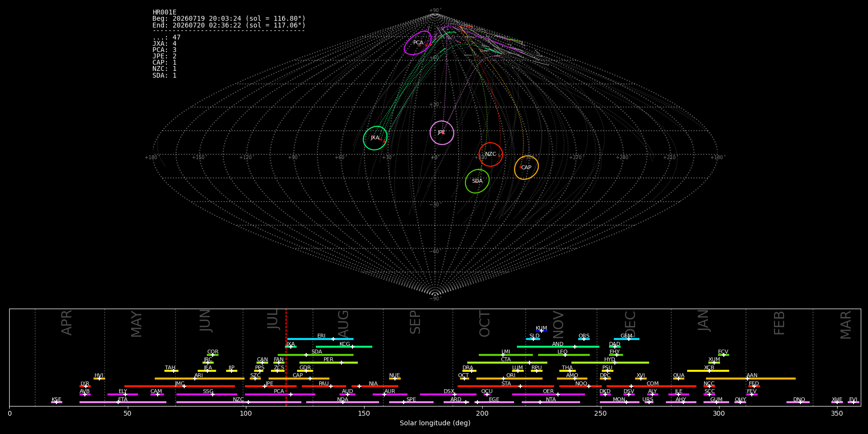This screenshot has width=868, height=434.
Task: Select the CAP orange radiant circle
Action: (526, 168)
